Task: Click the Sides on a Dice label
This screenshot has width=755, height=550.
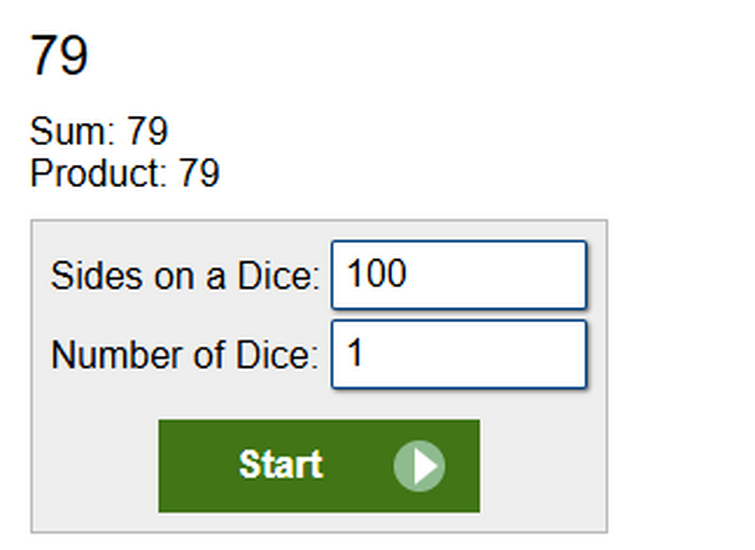Action: pyautogui.click(x=185, y=275)
